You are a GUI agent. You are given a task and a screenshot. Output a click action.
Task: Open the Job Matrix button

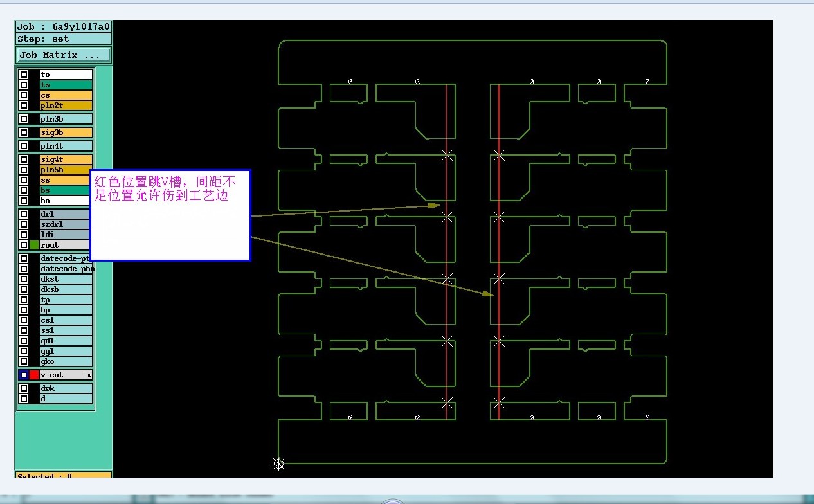click(64, 55)
